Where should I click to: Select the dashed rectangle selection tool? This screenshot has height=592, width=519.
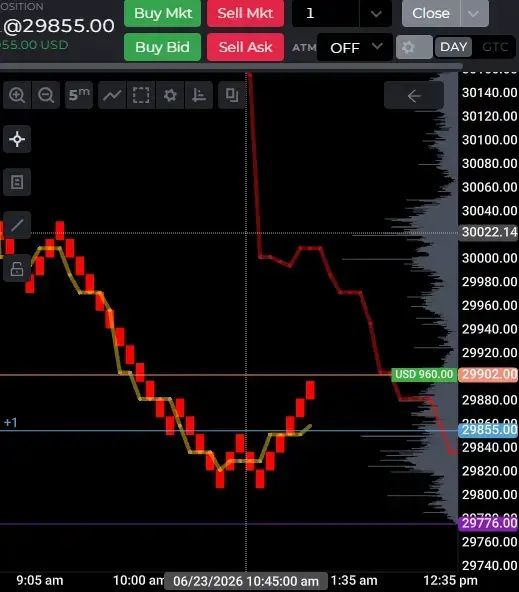pyautogui.click(x=141, y=95)
